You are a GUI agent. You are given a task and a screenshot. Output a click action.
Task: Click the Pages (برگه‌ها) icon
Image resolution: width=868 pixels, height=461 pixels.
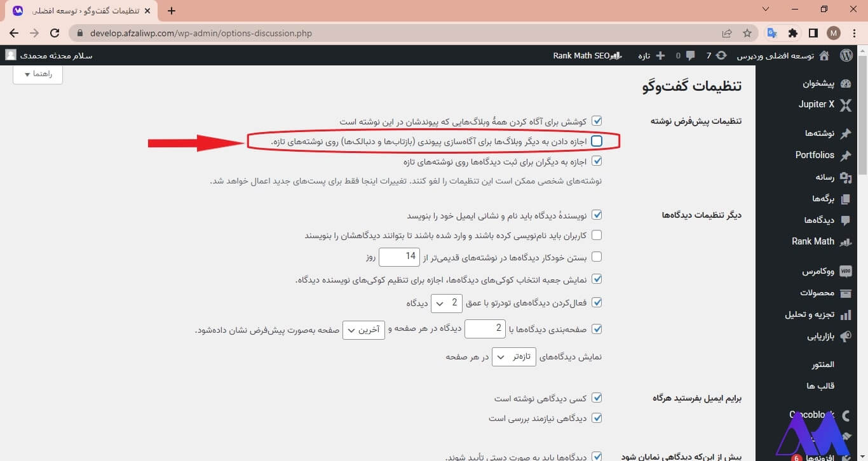845,199
